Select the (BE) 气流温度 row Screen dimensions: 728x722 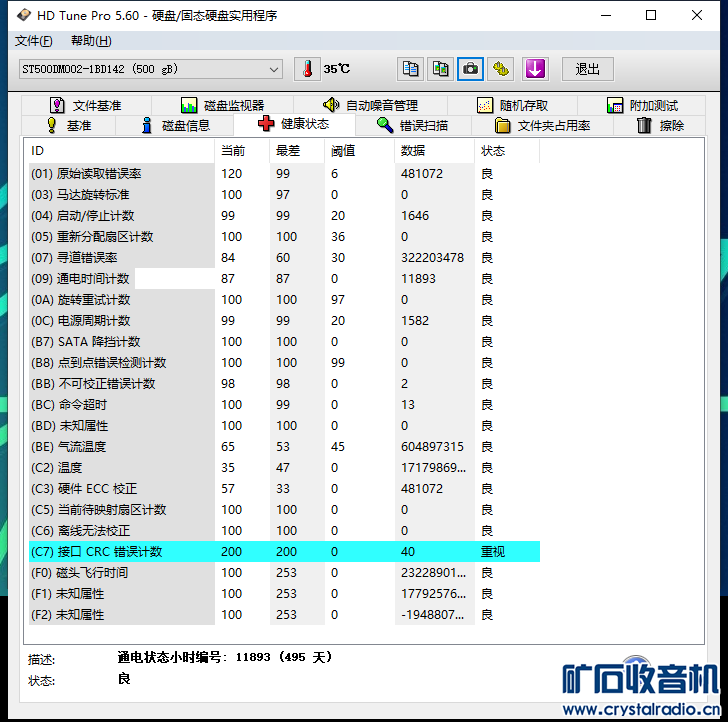coord(284,447)
